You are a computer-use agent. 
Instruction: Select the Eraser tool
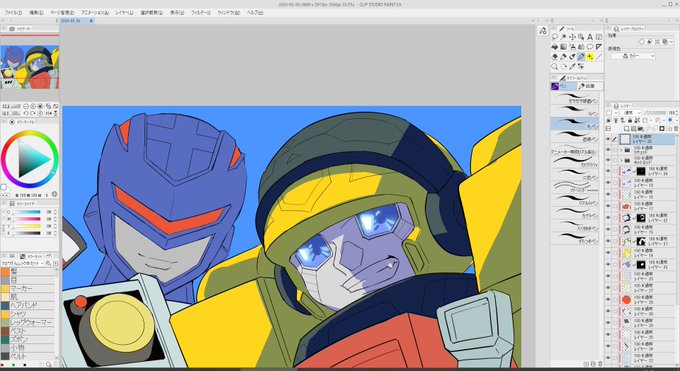(x=554, y=57)
